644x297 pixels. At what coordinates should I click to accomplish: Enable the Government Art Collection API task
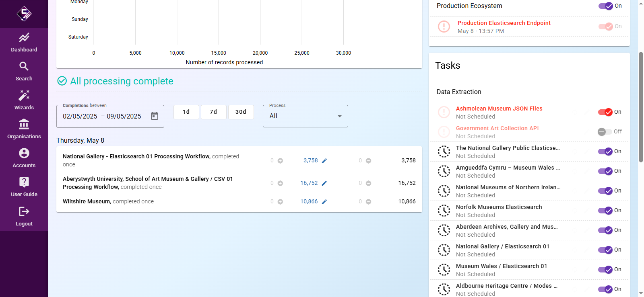click(605, 132)
